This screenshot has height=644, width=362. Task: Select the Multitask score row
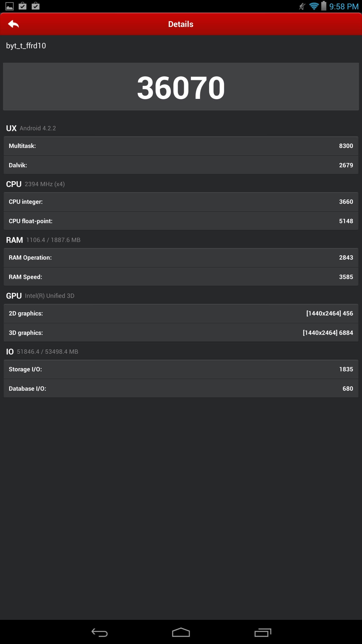pyautogui.click(x=181, y=146)
